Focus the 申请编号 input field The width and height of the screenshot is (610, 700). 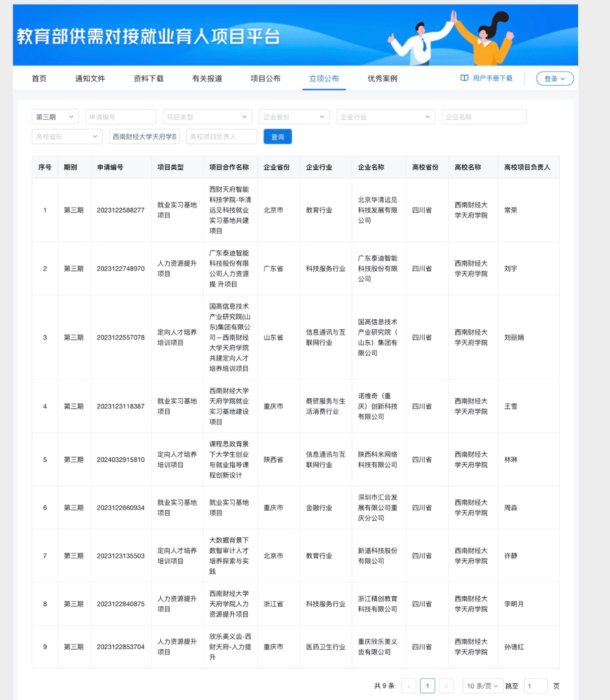tap(120, 117)
